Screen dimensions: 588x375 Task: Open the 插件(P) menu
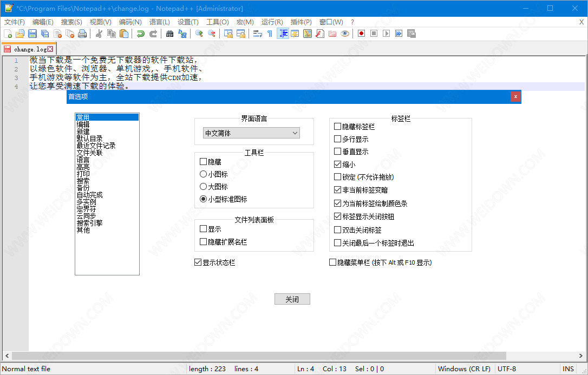[301, 22]
